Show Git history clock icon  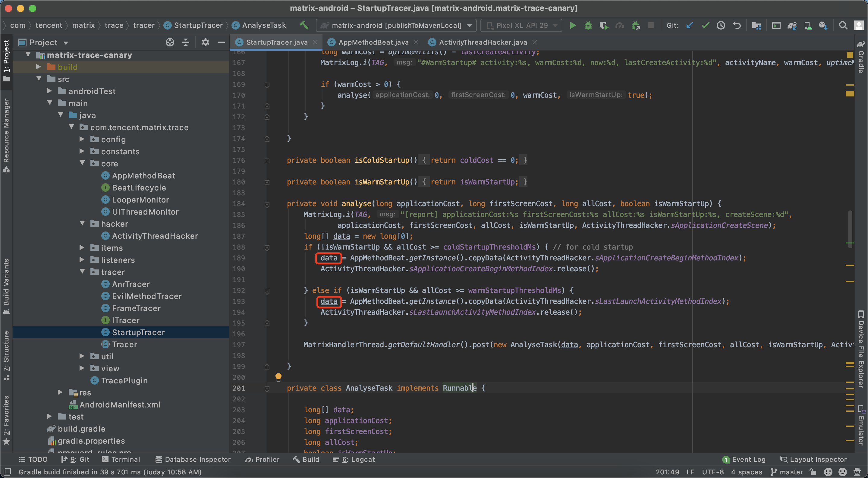click(721, 25)
